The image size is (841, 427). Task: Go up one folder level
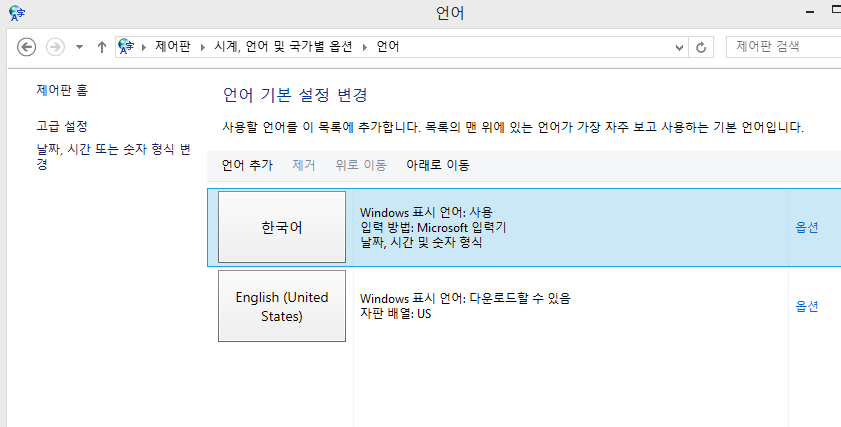click(x=102, y=47)
